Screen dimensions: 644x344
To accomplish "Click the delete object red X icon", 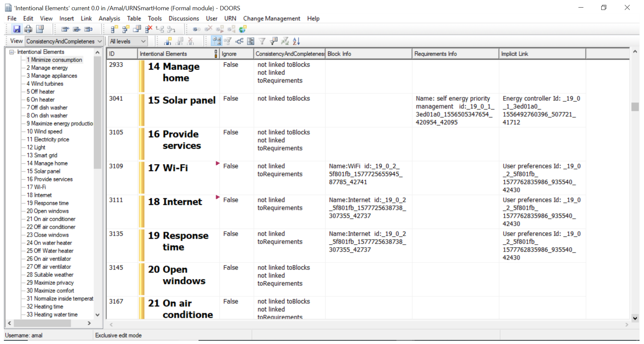I will (148, 29).
